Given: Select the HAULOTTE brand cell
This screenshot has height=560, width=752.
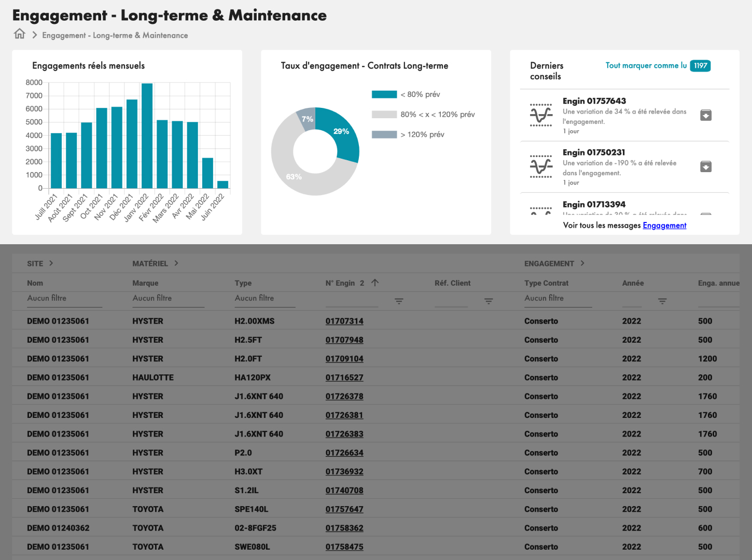Looking at the screenshot, I should pos(153,377).
